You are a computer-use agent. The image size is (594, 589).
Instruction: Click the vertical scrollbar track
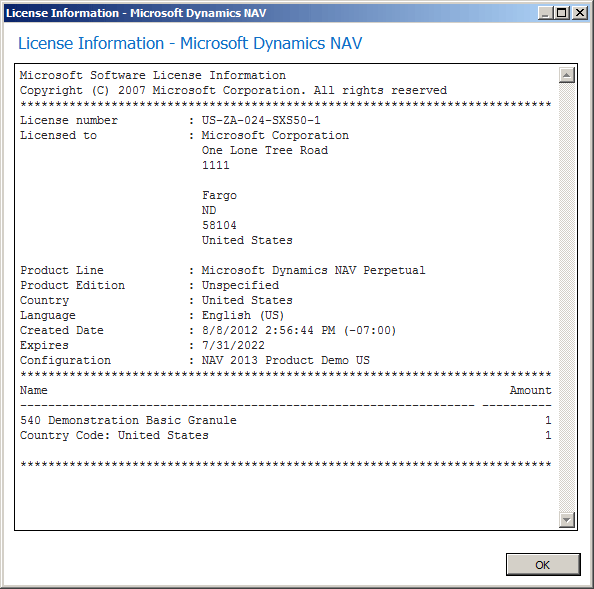click(567, 297)
